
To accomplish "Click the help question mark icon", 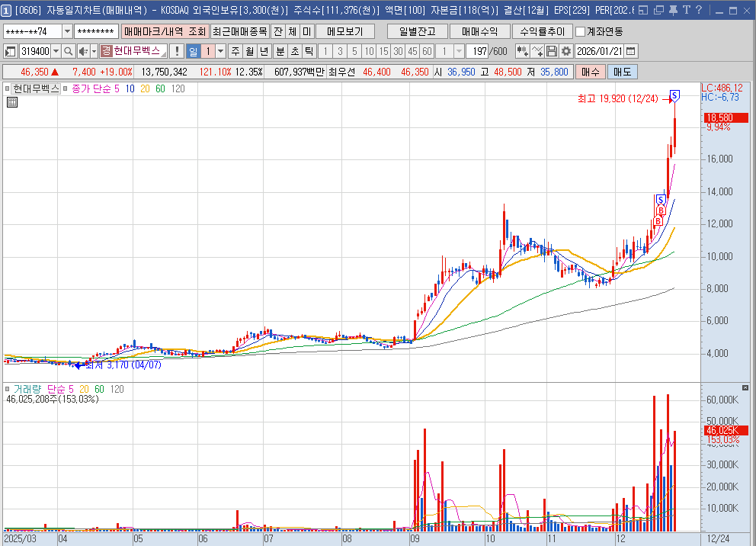I will tap(699, 11).
